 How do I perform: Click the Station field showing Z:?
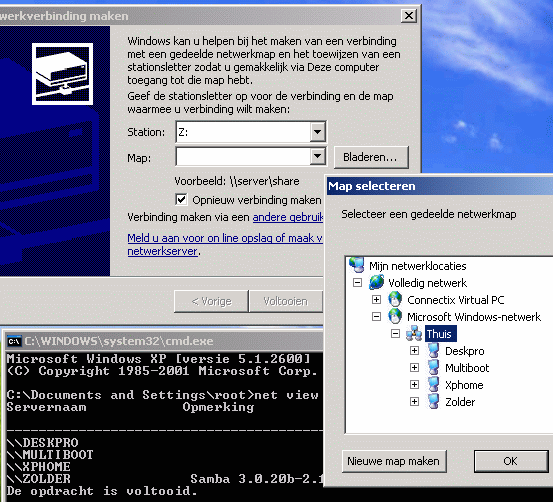pyautogui.click(x=243, y=132)
